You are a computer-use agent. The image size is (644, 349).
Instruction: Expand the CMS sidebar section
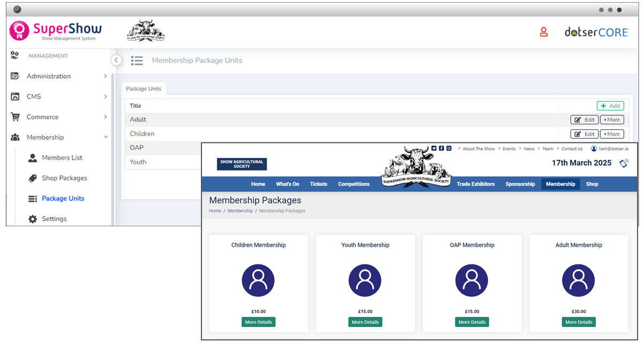coord(59,96)
